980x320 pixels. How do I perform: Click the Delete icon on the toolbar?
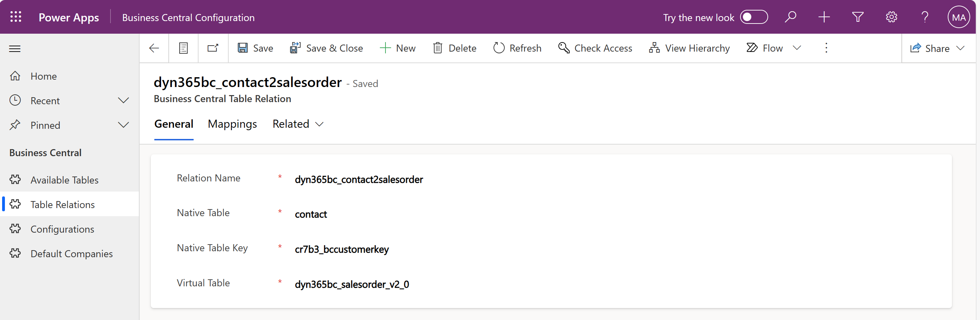point(438,48)
